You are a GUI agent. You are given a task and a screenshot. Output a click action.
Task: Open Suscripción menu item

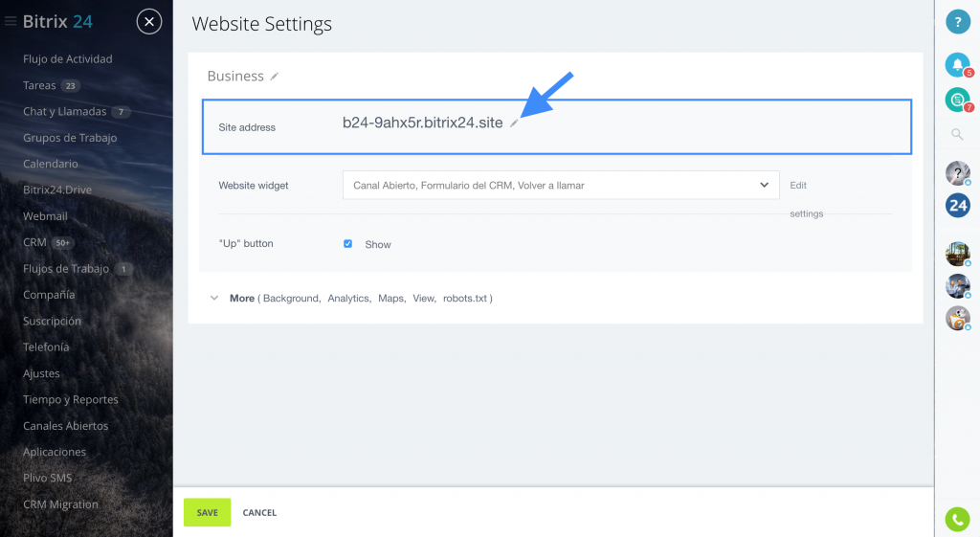(x=52, y=321)
